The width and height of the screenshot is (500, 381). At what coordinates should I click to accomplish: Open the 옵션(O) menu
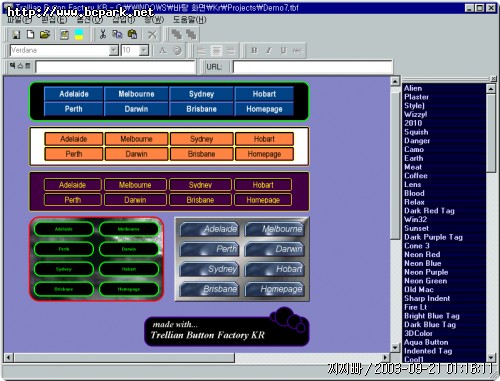(89, 20)
